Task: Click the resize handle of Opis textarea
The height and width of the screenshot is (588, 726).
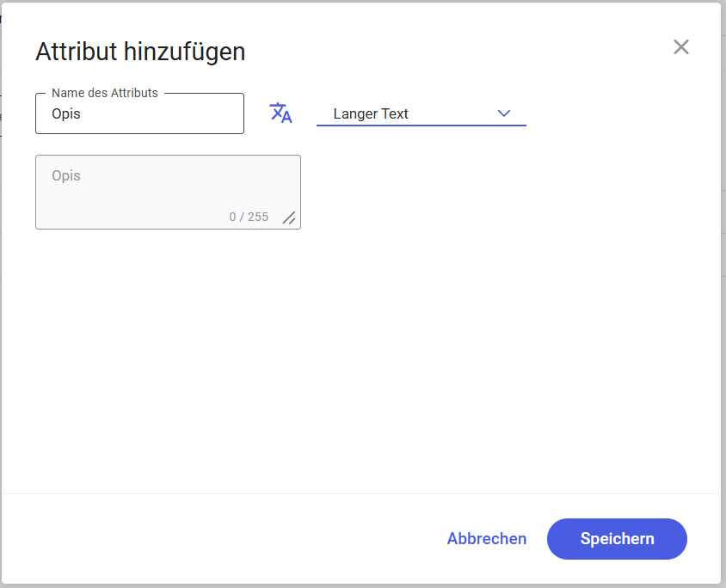Action: pos(289,217)
